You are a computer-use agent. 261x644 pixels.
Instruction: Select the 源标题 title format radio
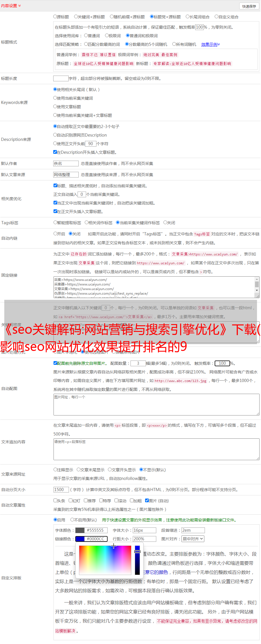pos(55,17)
